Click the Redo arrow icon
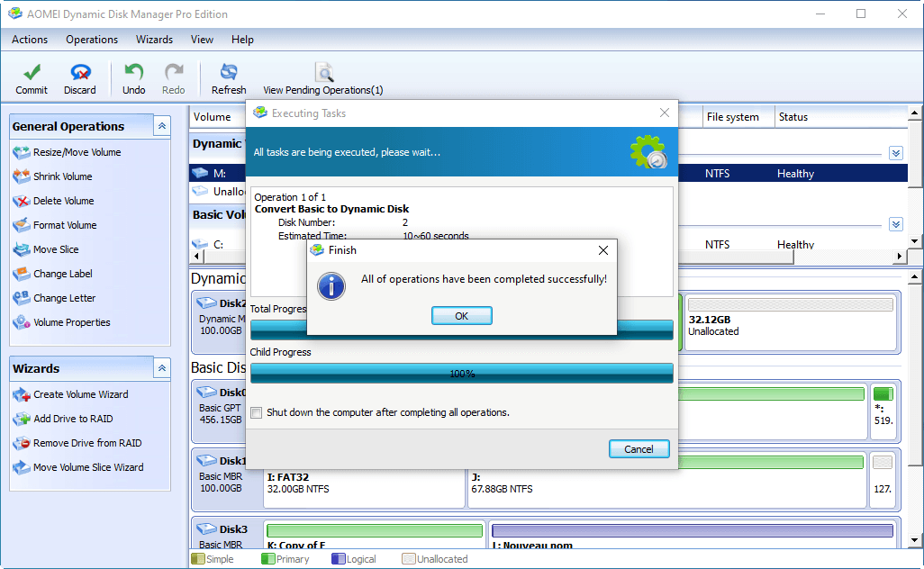Image resolution: width=924 pixels, height=569 pixels. [173, 72]
